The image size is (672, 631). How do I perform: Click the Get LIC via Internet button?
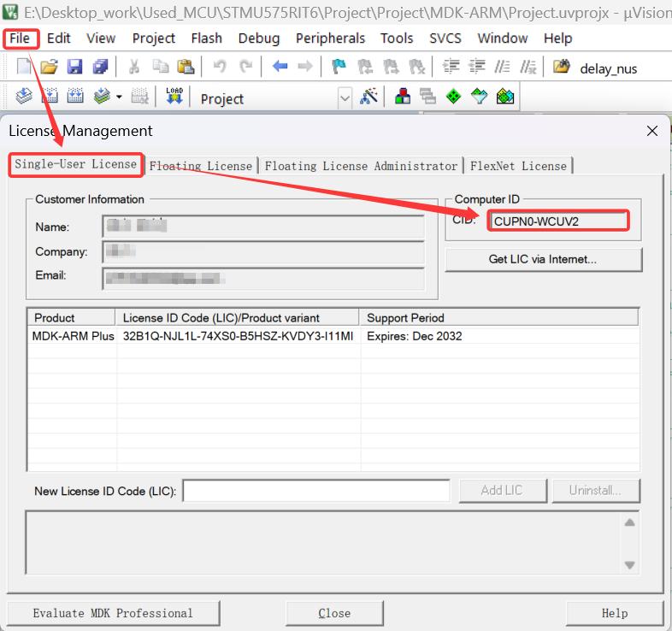544,259
